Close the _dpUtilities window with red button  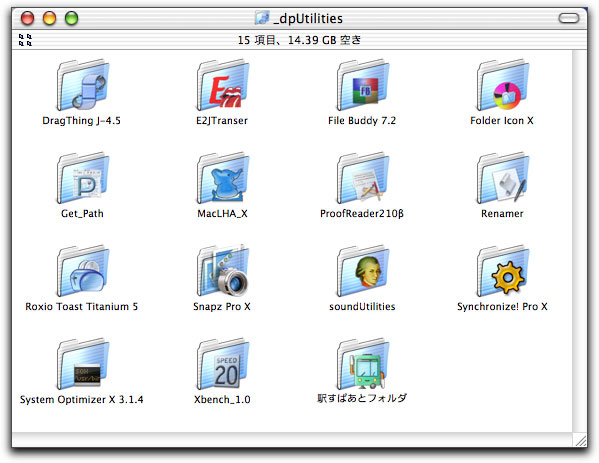coord(28,18)
